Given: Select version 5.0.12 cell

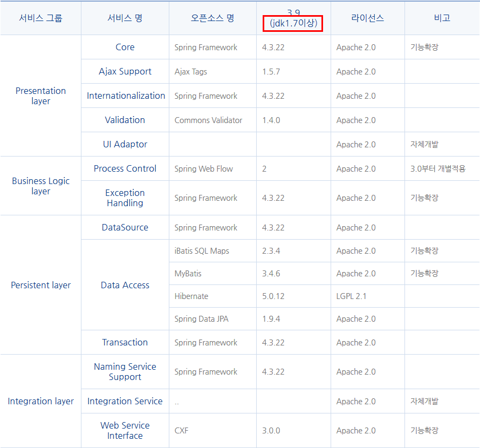Looking at the screenshot, I should click(x=293, y=296).
